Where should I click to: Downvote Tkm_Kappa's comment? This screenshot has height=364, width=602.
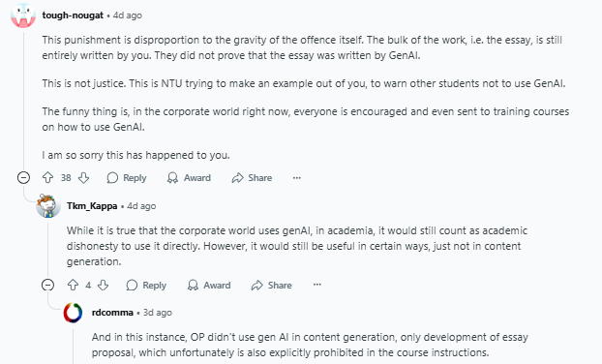point(103,285)
